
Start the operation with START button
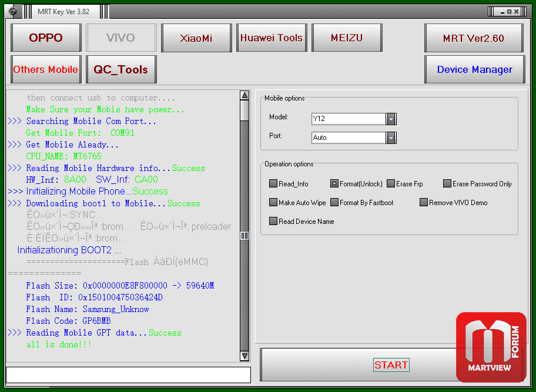[391, 364]
